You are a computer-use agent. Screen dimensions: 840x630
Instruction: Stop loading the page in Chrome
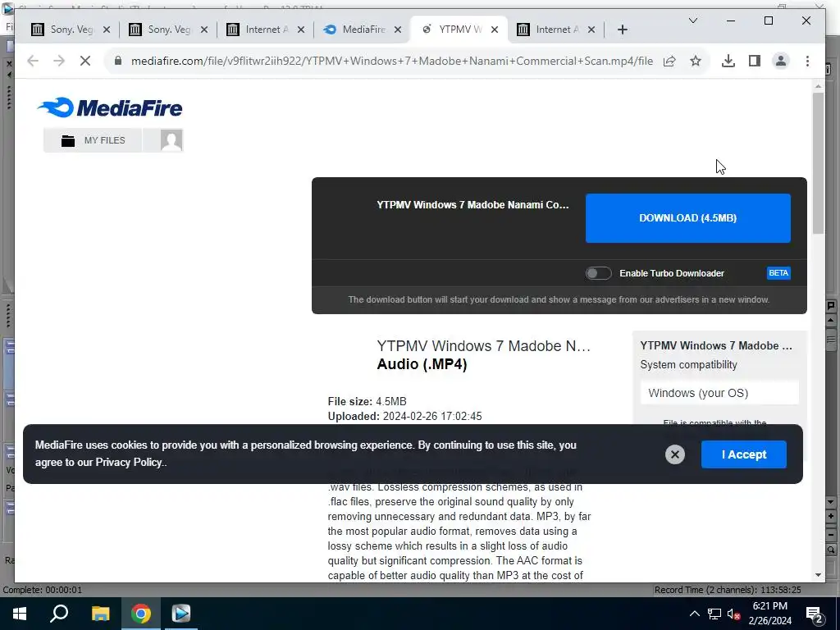[x=85, y=61]
